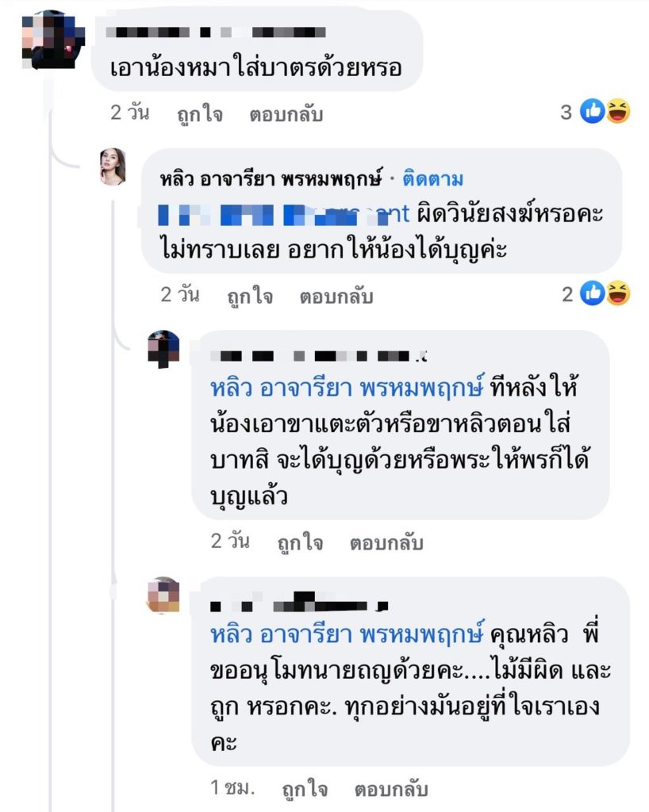
Task: Click ตอบกลับ under the top comment
Action: click(x=286, y=114)
